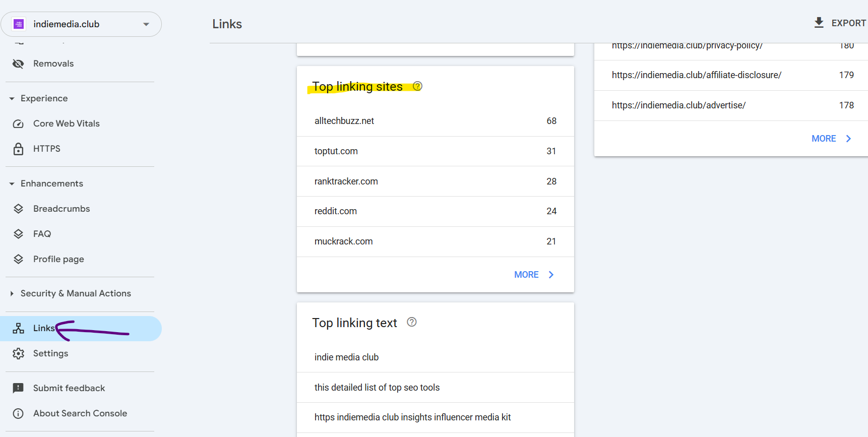Click the Export download icon
Viewport: 868px width, 437px height.
point(819,23)
